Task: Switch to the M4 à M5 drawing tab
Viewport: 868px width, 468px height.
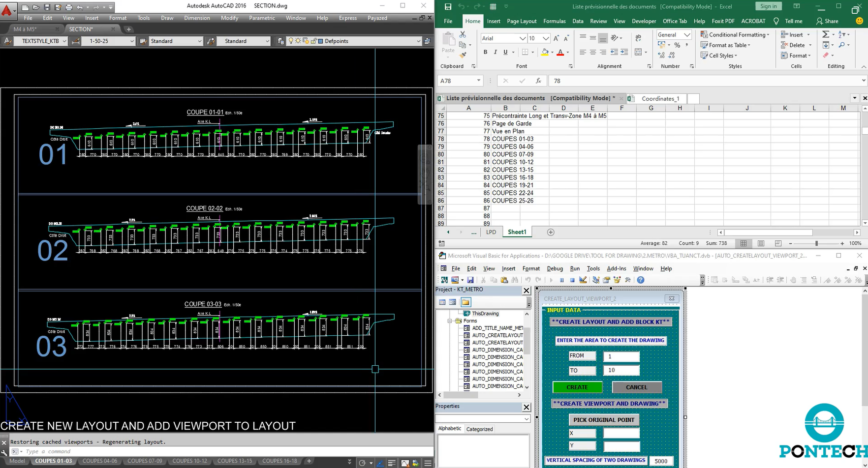Action: 25,29
